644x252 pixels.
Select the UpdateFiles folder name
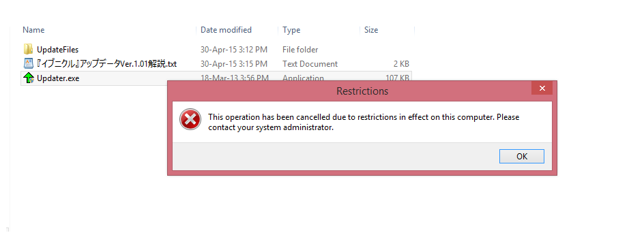[x=57, y=50]
